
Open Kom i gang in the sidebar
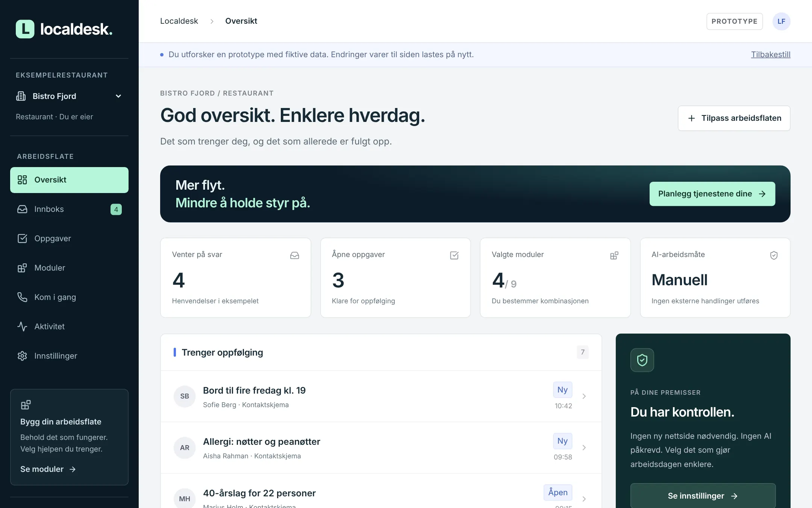click(x=69, y=297)
